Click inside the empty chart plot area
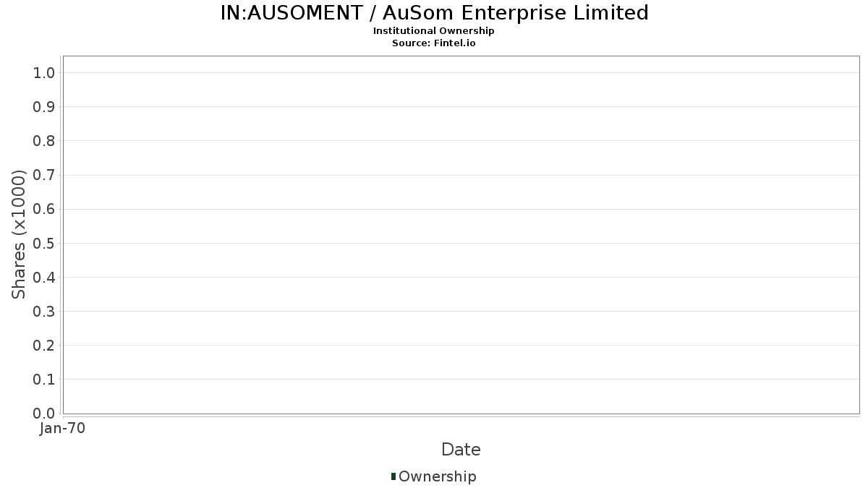868x488 pixels. click(461, 234)
